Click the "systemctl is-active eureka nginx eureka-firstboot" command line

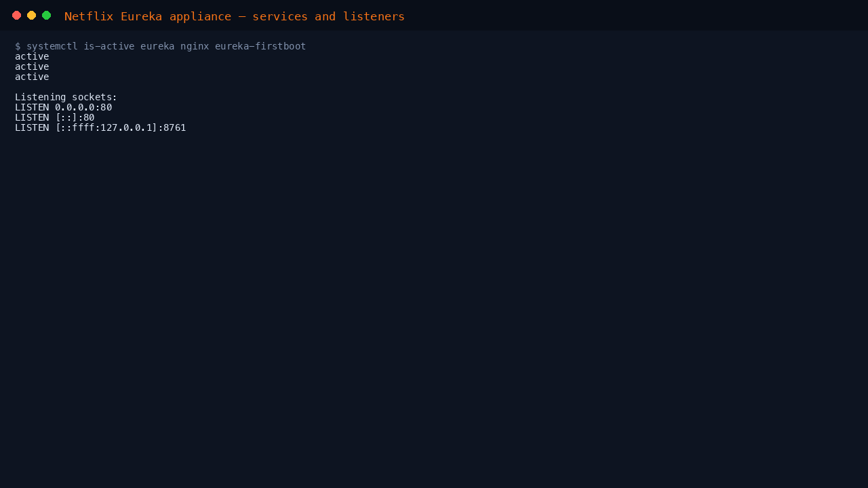(x=161, y=46)
